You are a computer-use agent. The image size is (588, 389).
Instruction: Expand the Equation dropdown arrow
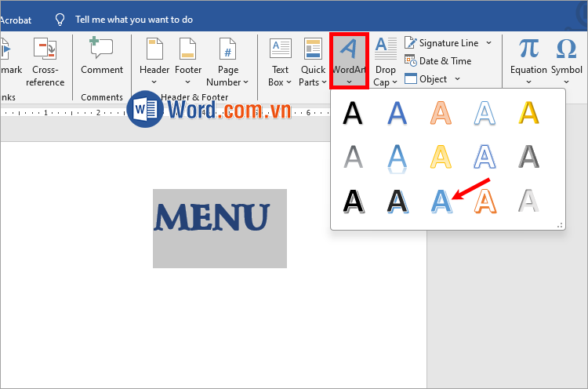528,82
